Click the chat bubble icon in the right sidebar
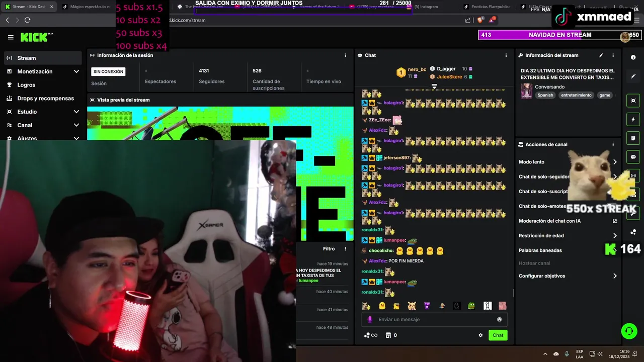Viewport: 644px width, 362px height. click(633, 157)
